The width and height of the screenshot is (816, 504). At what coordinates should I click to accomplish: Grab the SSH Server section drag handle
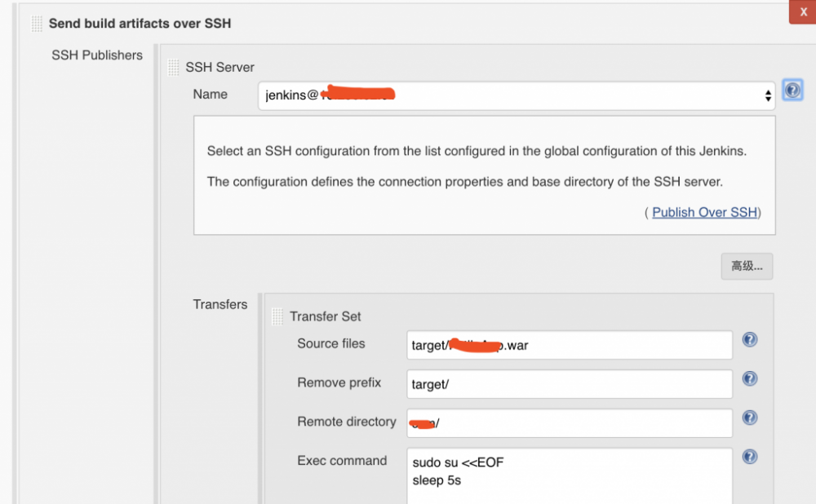173,67
